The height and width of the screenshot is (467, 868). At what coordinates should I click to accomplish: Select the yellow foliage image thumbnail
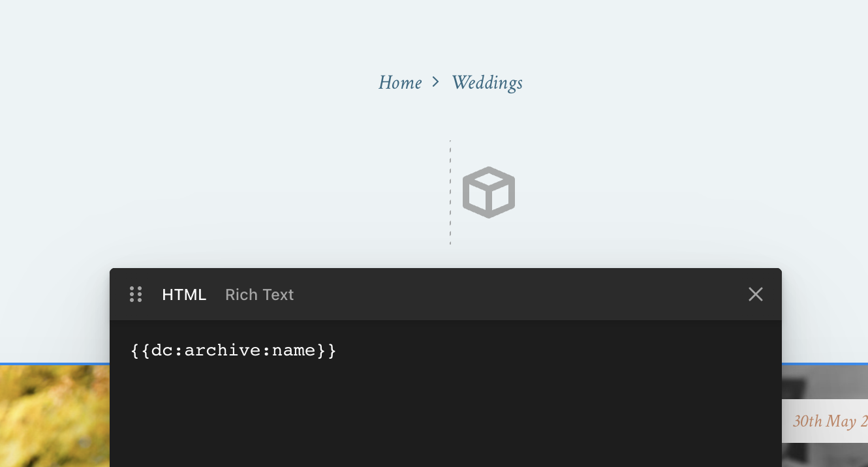(x=54, y=416)
